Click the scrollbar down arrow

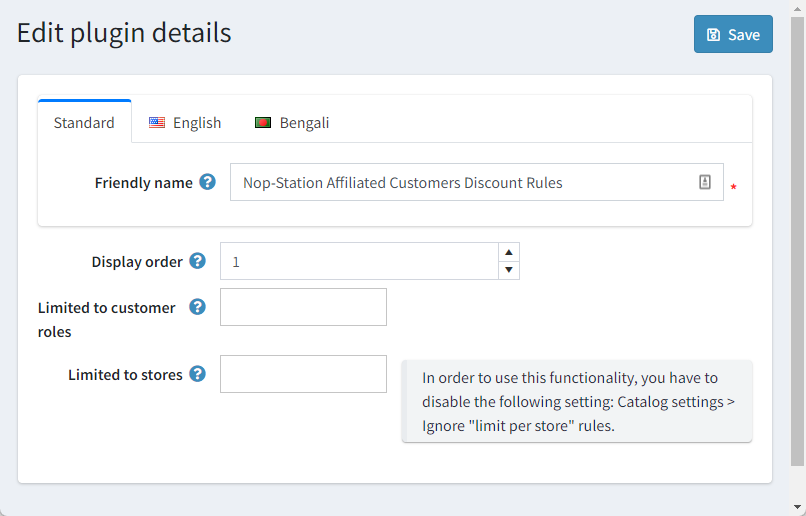[797, 507]
